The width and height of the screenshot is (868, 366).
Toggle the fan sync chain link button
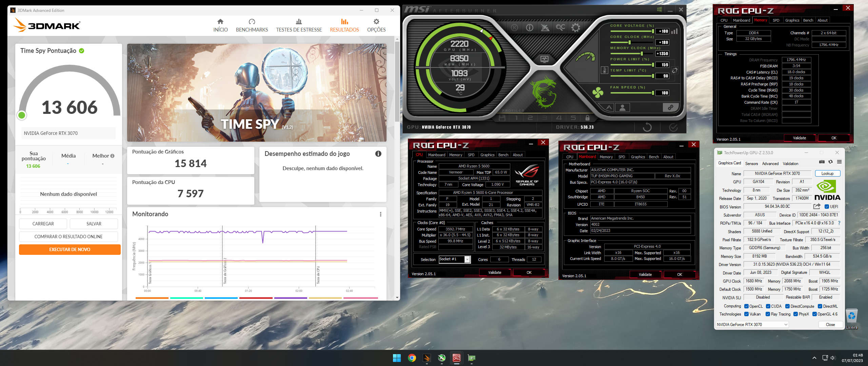pyautogui.click(x=670, y=107)
